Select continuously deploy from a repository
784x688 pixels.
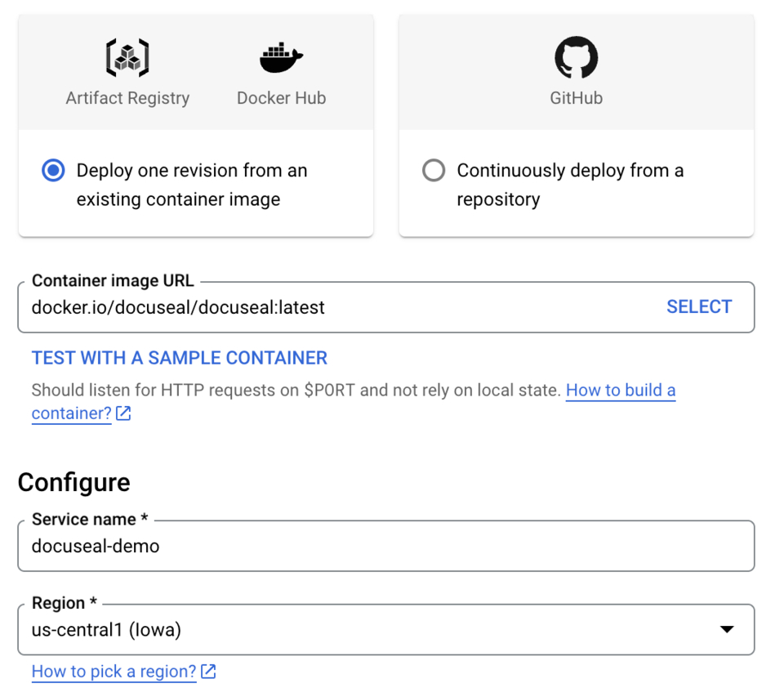coord(434,170)
